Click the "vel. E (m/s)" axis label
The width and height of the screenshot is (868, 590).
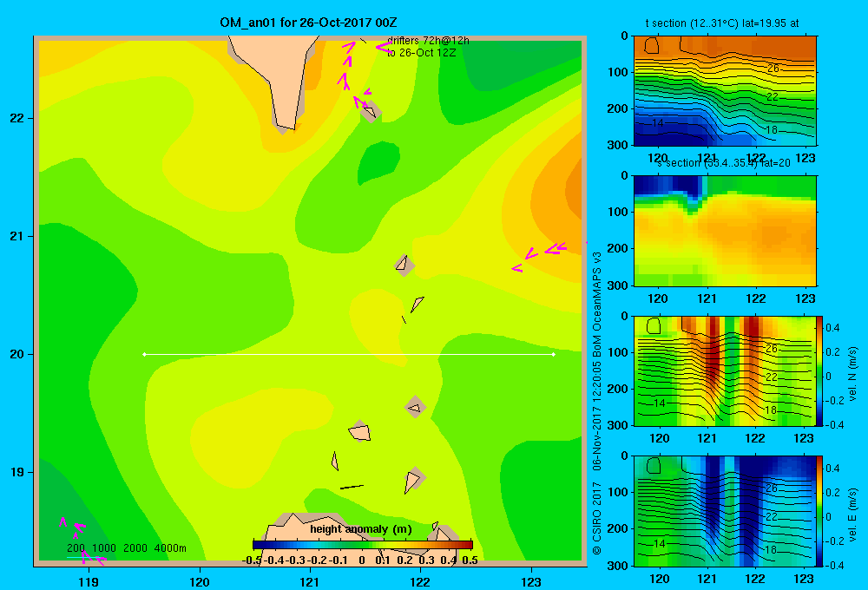point(852,515)
